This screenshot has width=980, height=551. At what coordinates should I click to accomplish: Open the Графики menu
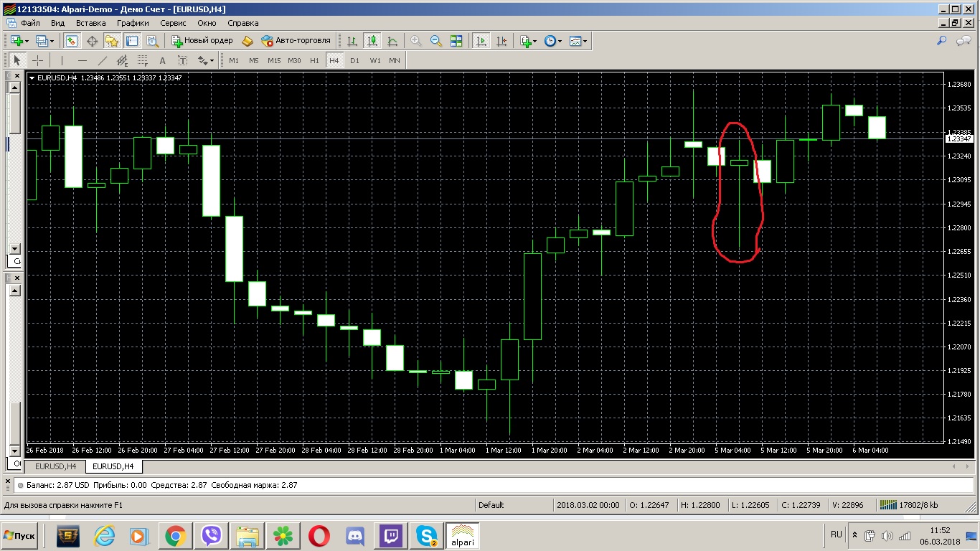click(x=133, y=22)
